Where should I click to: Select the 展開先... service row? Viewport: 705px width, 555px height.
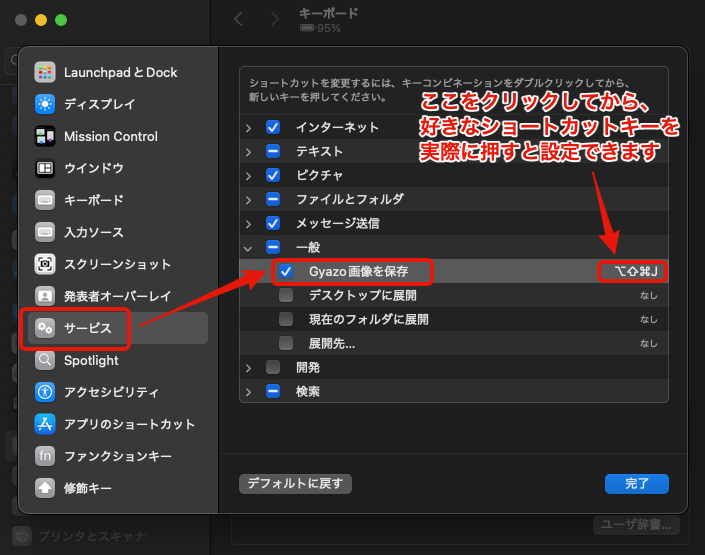pyautogui.click(x=450, y=343)
